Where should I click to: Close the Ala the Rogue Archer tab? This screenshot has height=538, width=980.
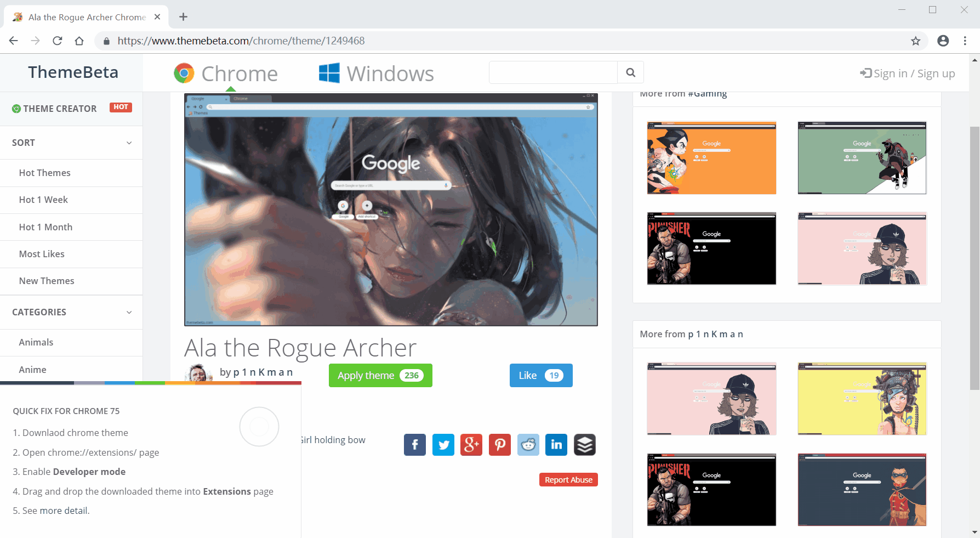[157, 17]
